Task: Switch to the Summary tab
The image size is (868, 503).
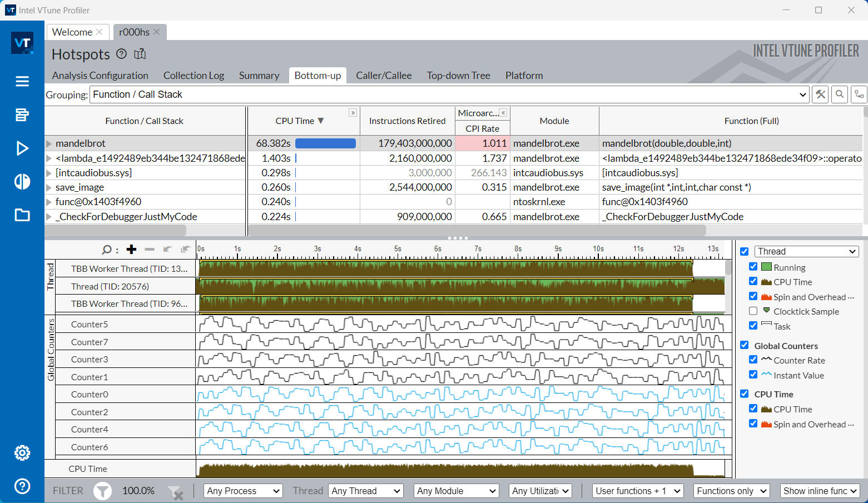Action: click(x=259, y=76)
